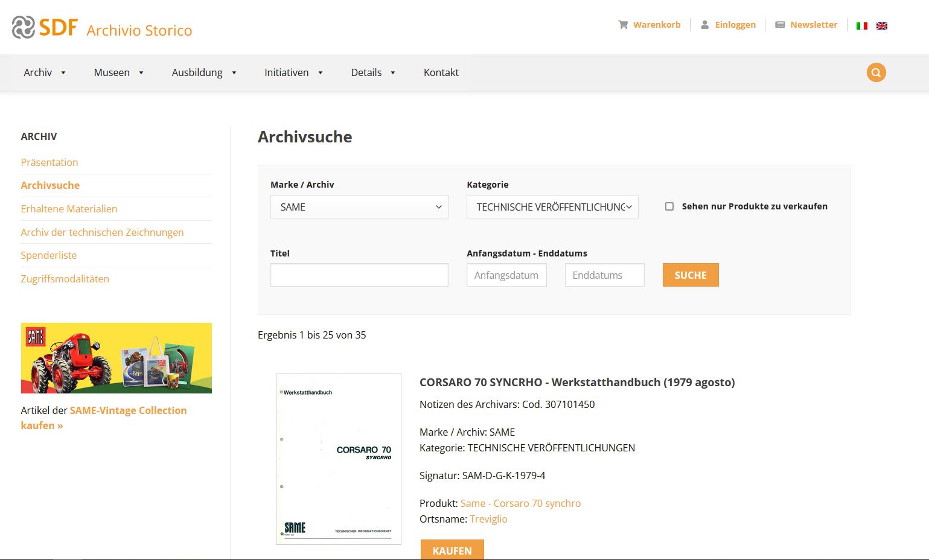Expand the Museen navigation menu
929x560 pixels.
click(118, 72)
